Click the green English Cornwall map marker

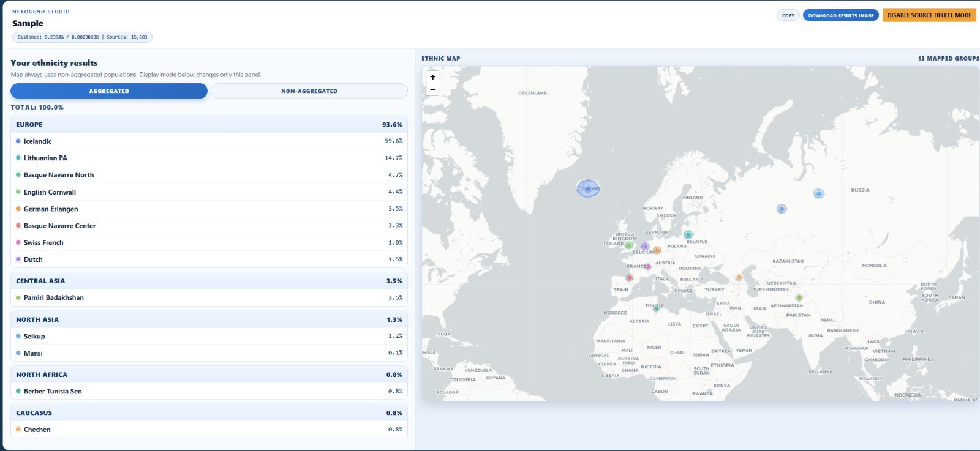pos(628,245)
